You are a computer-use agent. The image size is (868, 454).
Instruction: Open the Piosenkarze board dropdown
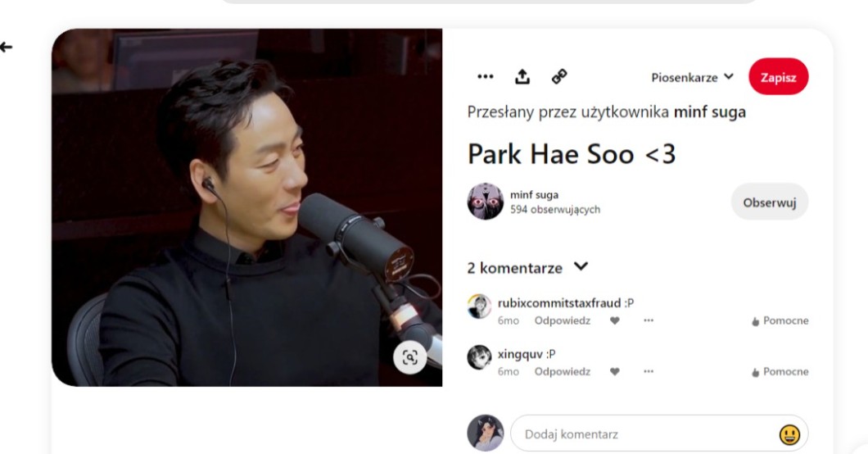click(x=692, y=78)
